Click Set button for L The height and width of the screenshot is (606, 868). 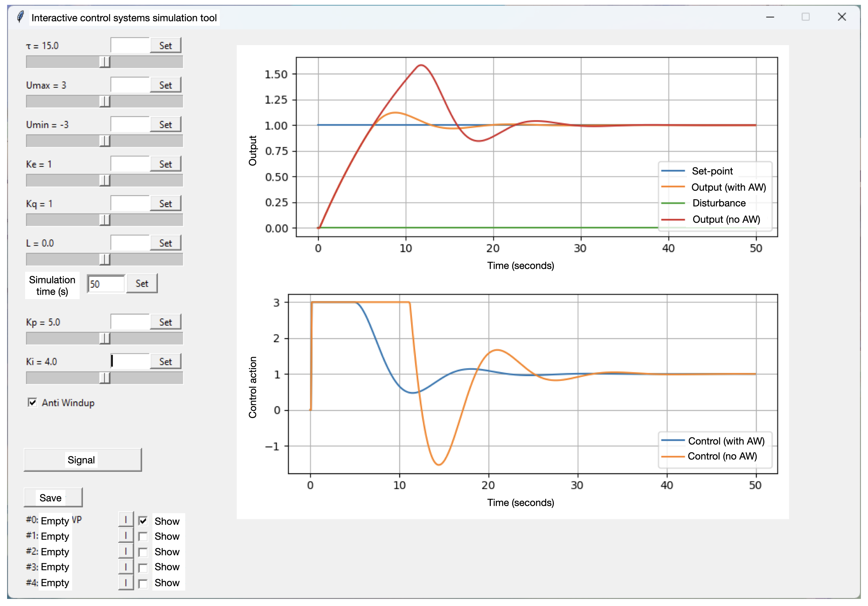[166, 243]
